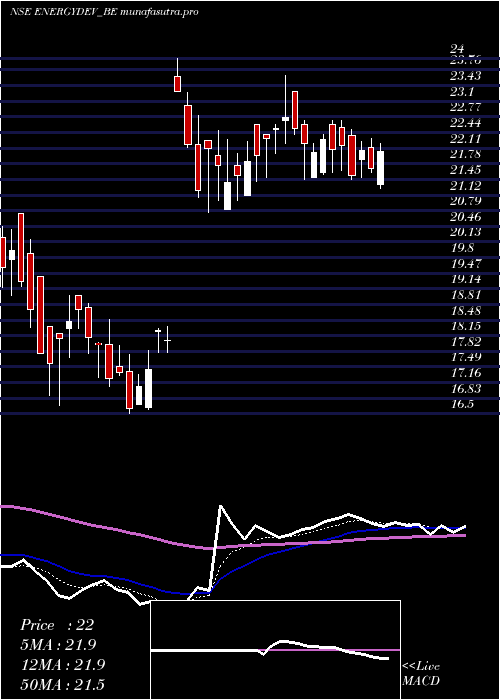Click the Price : 22 readout

pos(57,625)
